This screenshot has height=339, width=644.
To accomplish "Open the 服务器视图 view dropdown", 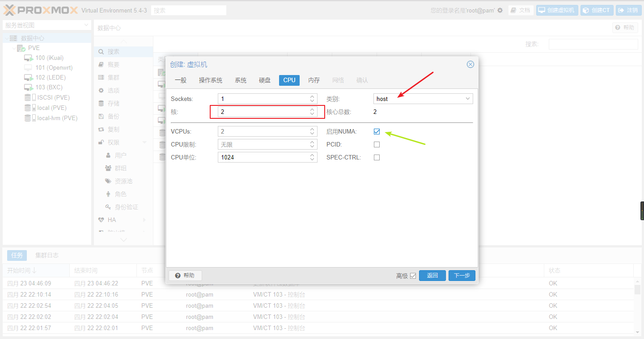I will pyautogui.click(x=86, y=25).
